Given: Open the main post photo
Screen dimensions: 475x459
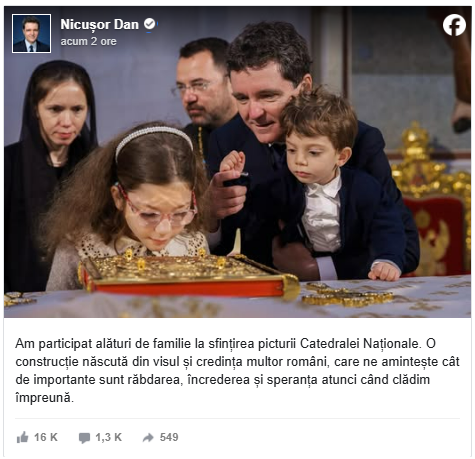Looking at the screenshot, I should coord(237,162).
